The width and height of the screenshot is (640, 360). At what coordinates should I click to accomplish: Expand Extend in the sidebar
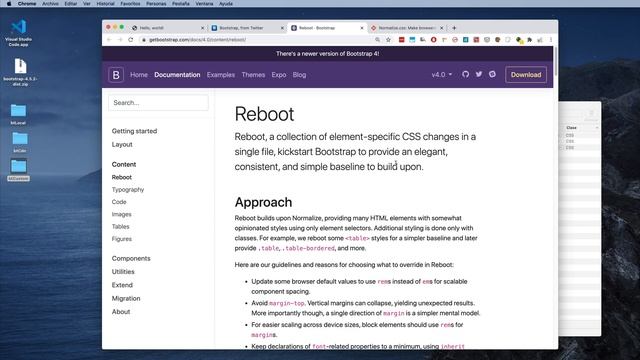coord(122,285)
